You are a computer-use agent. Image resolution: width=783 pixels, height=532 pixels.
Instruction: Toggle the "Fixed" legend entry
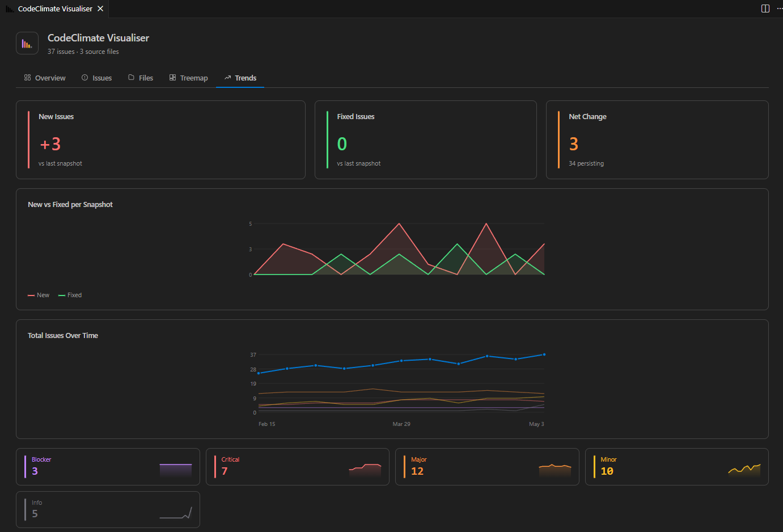tap(70, 295)
